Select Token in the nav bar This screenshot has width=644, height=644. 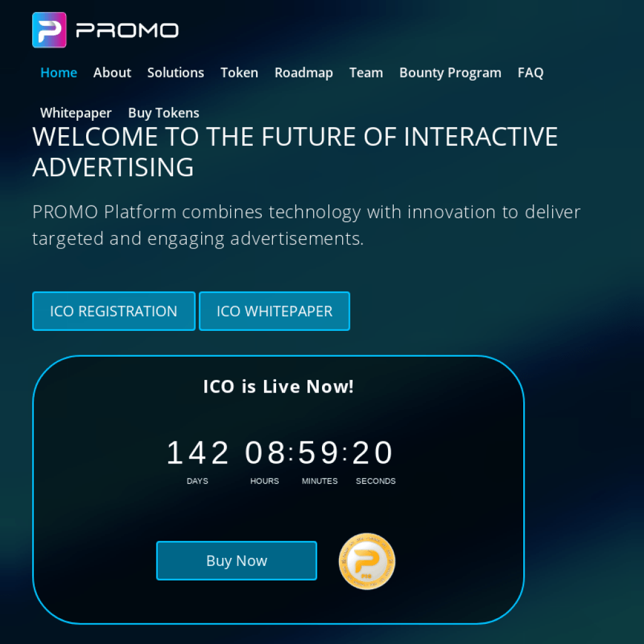coord(240,73)
